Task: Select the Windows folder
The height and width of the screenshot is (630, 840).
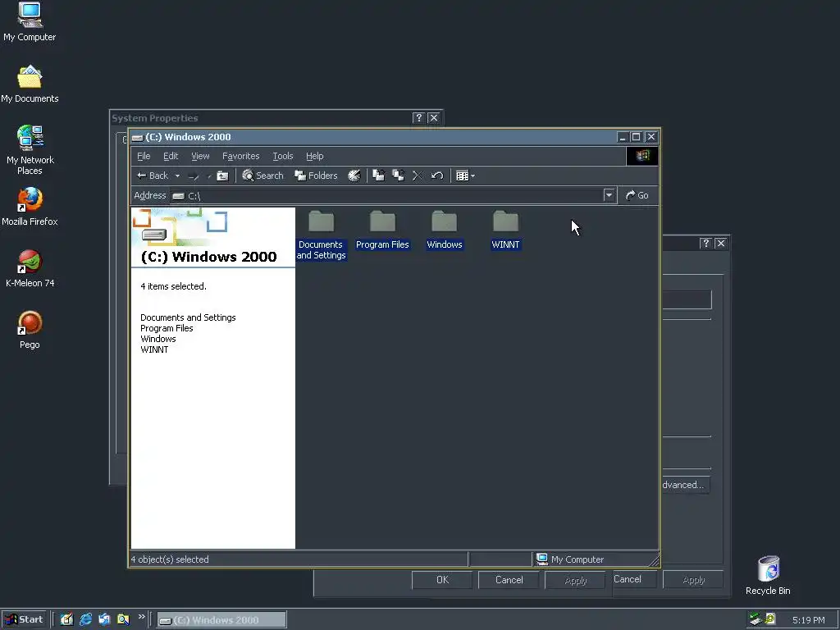Action: (x=444, y=231)
